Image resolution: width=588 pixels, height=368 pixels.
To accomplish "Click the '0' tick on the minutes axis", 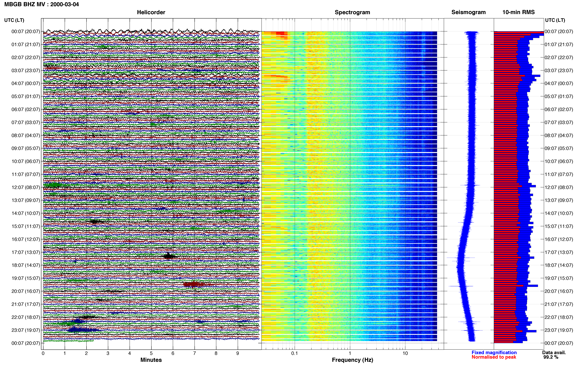I will [43, 353].
